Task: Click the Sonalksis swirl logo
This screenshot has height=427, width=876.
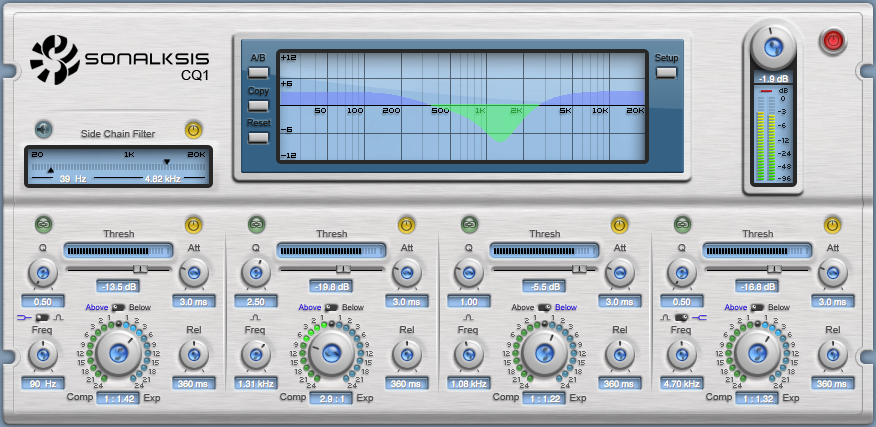Action: click(53, 60)
